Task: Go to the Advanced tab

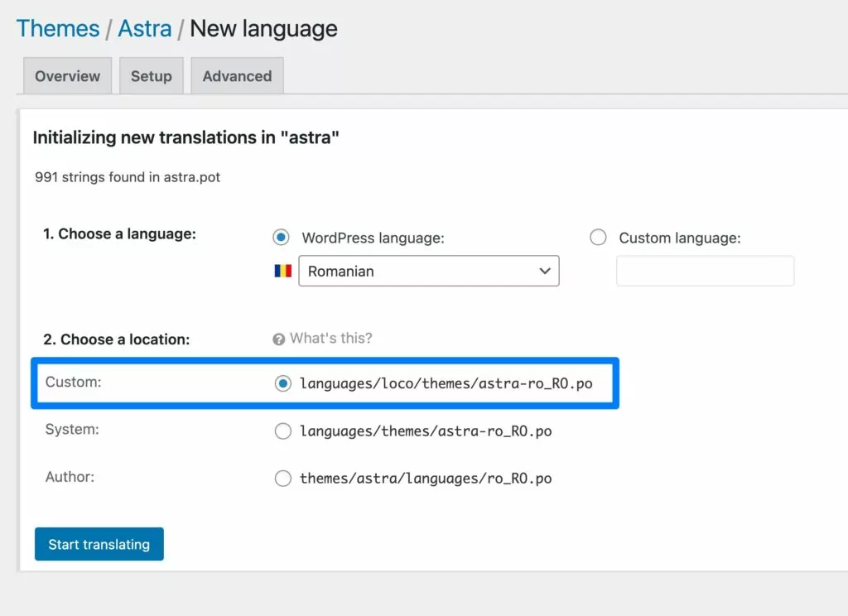Action: [x=237, y=76]
